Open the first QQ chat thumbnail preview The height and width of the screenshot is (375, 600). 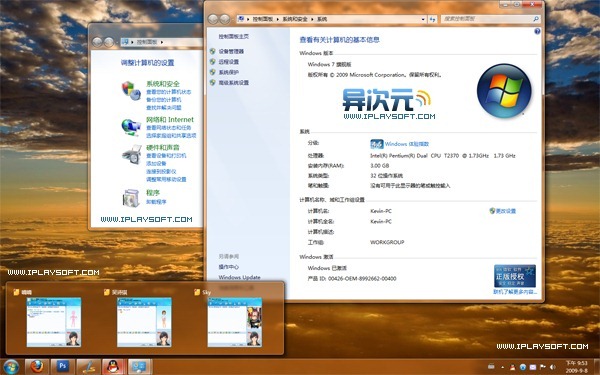(x=54, y=322)
